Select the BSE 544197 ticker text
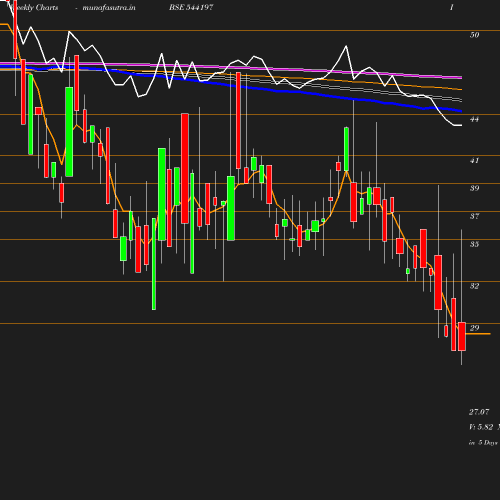Viewport: 500px width, 500px height. (x=191, y=7)
